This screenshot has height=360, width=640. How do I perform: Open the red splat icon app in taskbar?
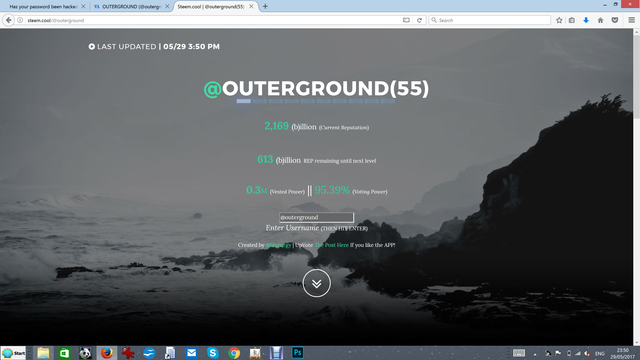pos(128,353)
